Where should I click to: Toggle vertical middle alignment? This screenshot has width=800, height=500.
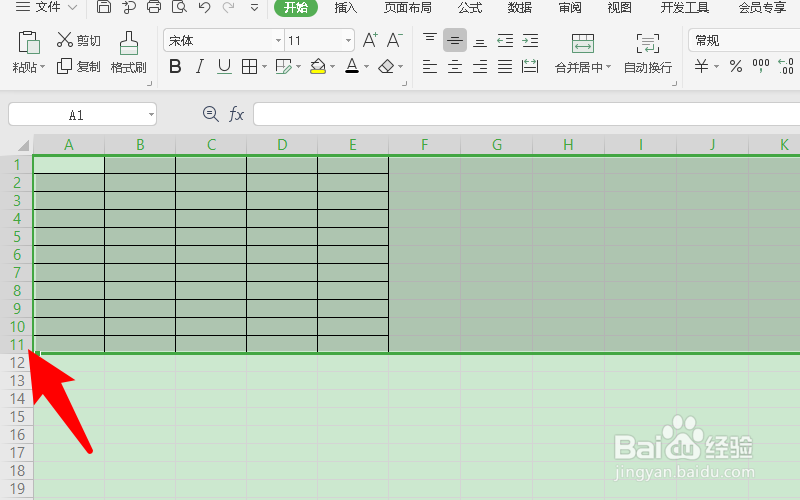click(455, 40)
